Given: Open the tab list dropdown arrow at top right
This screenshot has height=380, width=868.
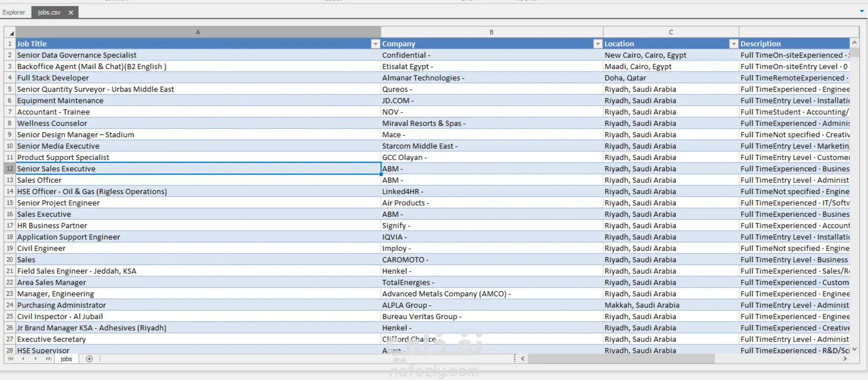Looking at the screenshot, I should [862, 11].
